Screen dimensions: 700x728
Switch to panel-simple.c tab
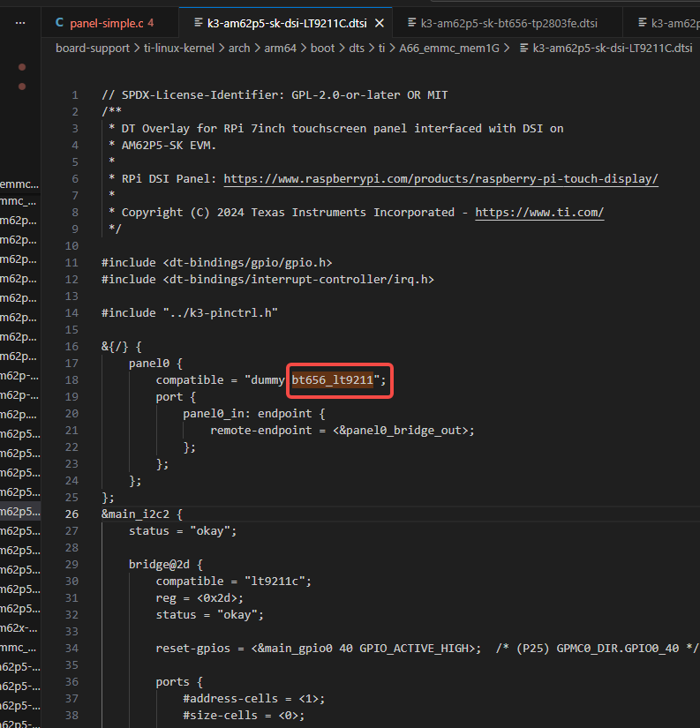coord(109,23)
